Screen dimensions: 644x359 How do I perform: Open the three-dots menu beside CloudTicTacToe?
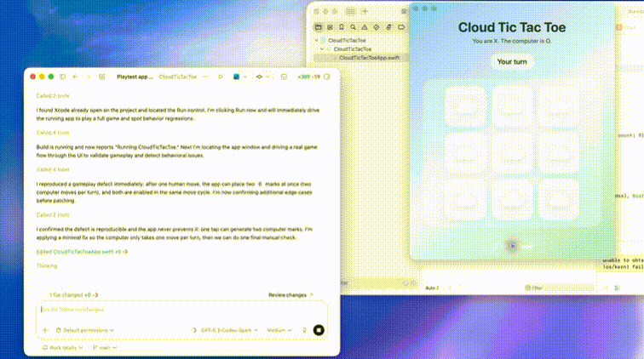pos(206,77)
